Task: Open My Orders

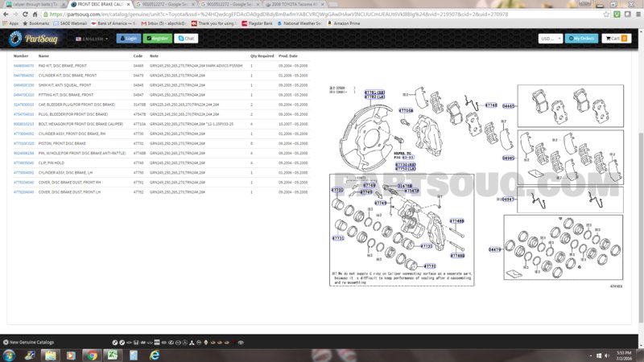Action: (581, 38)
